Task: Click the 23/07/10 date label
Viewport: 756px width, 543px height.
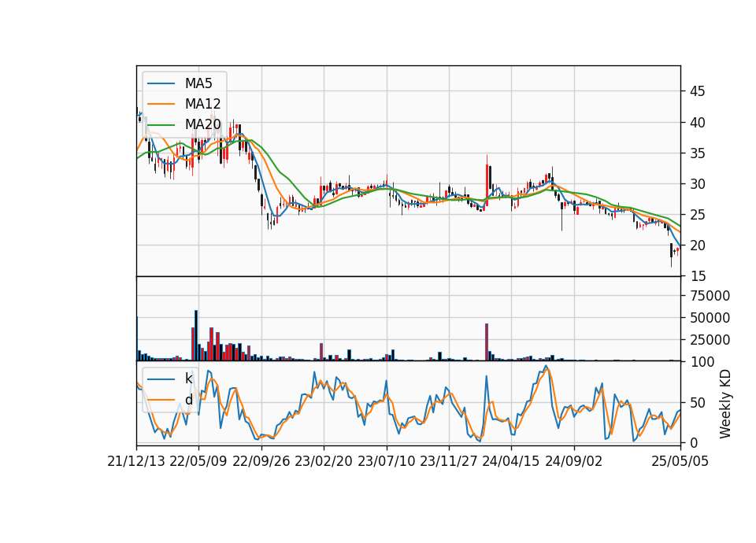Action: 386,461
